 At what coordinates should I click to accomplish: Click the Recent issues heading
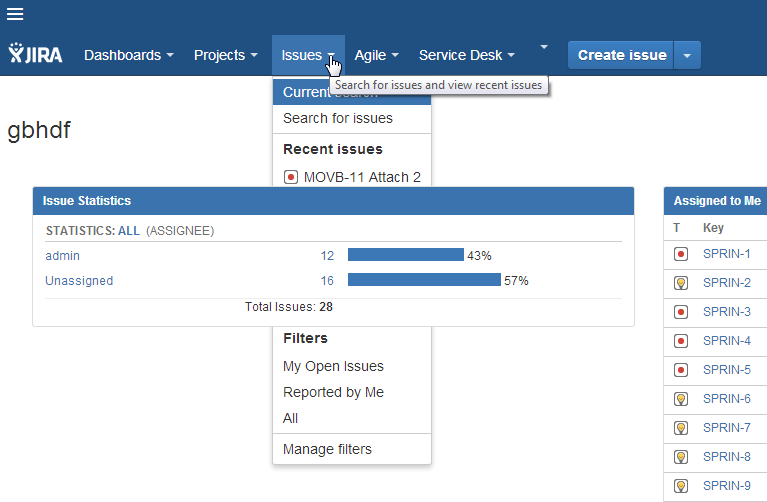click(x=333, y=149)
